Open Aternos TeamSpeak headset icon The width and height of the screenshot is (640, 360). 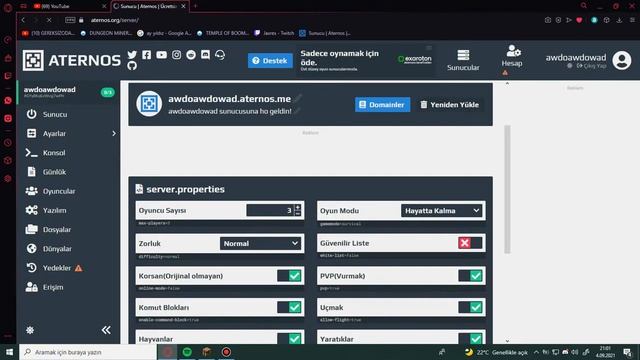click(220, 55)
